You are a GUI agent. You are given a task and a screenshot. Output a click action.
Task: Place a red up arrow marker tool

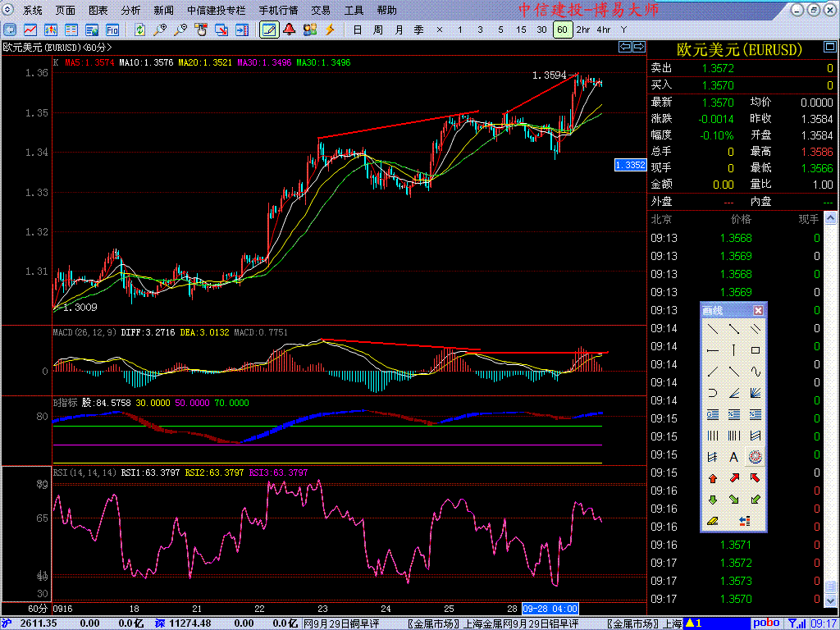tap(712, 478)
